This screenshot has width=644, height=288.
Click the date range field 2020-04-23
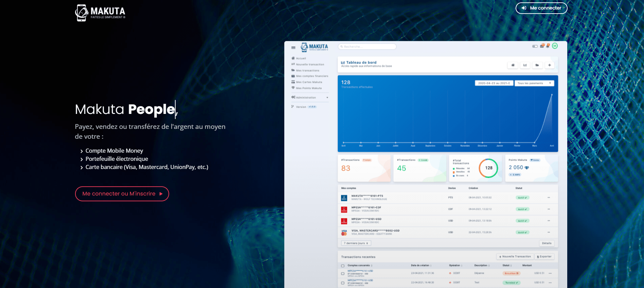point(494,83)
